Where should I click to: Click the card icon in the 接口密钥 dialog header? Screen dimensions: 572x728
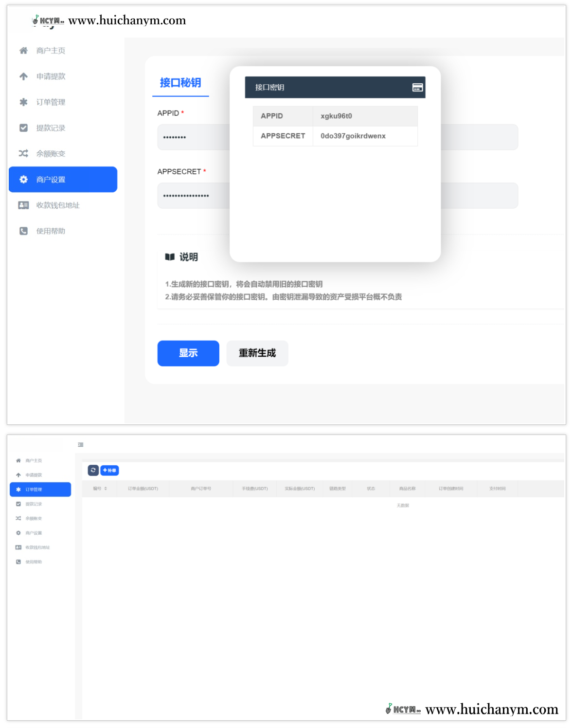[417, 87]
